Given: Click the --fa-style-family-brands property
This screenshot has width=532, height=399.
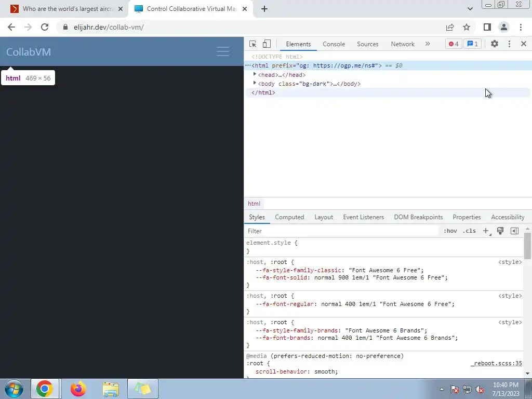Looking at the screenshot, I should (x=297, y=330).
